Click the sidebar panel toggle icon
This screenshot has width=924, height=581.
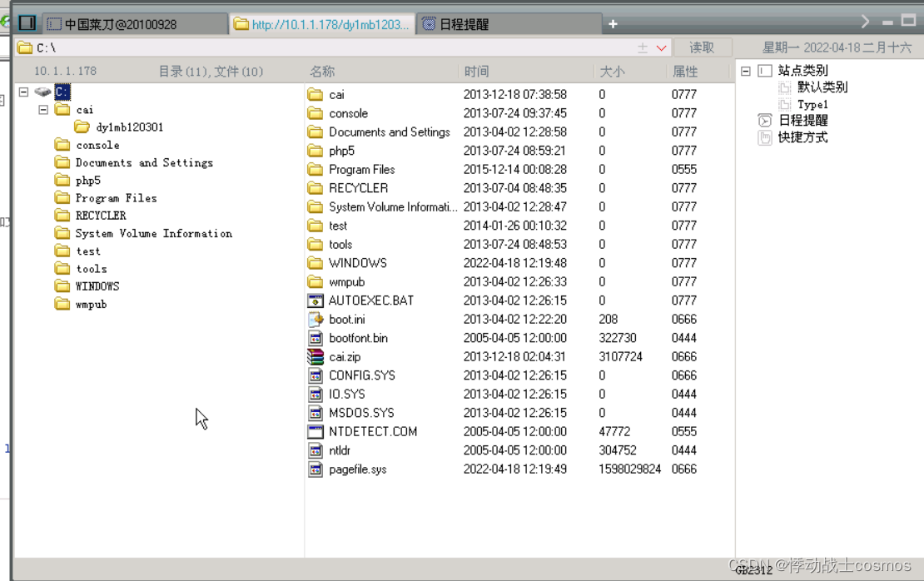27,23
